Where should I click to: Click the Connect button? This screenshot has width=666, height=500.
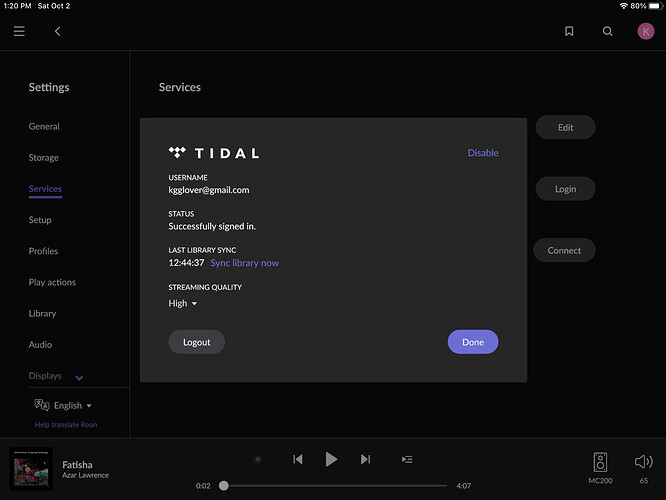(x=564, y=250)
